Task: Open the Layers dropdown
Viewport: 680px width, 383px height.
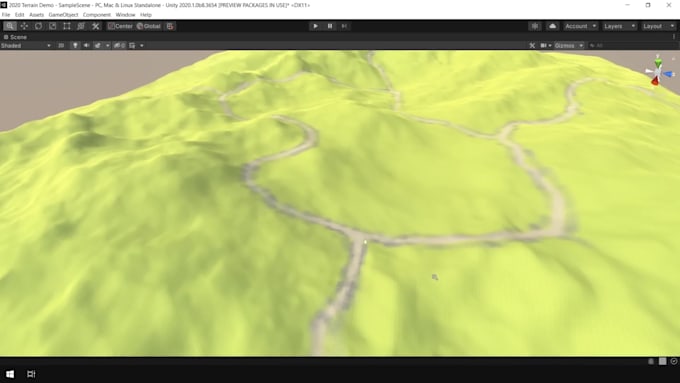Action: coord(619,26)
